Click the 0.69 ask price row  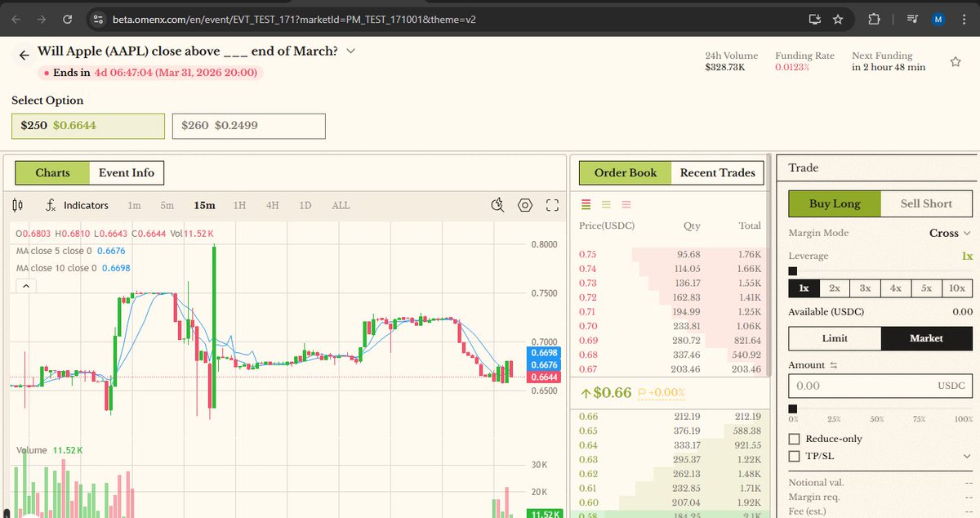point(670,340)
